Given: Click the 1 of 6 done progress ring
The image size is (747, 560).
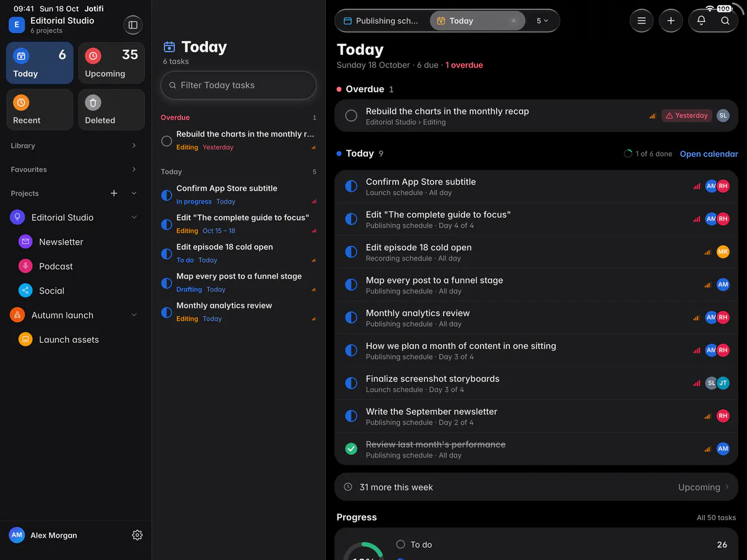Looking at the screenshot, I should pyautogui.click(x=628, y=154).
